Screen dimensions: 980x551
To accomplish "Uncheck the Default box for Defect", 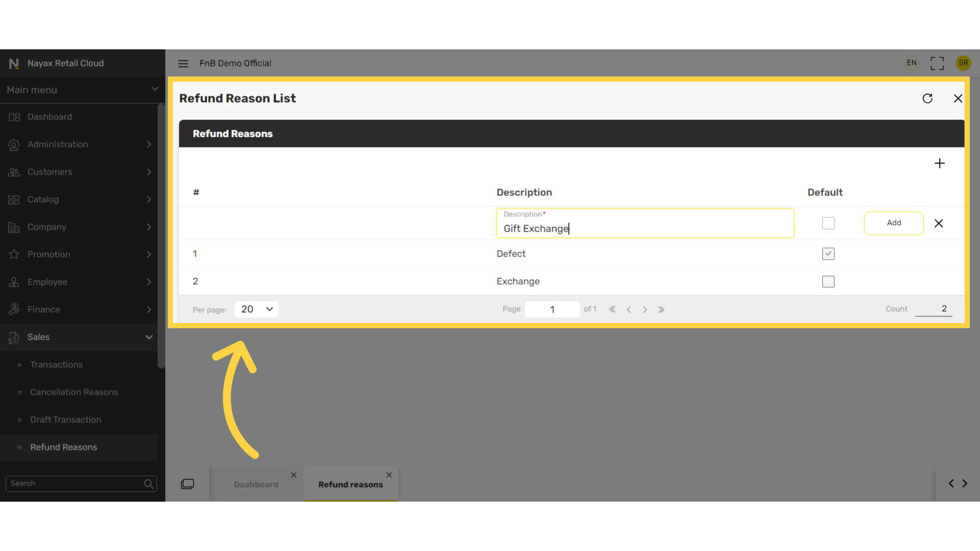I will coord(828,254).
